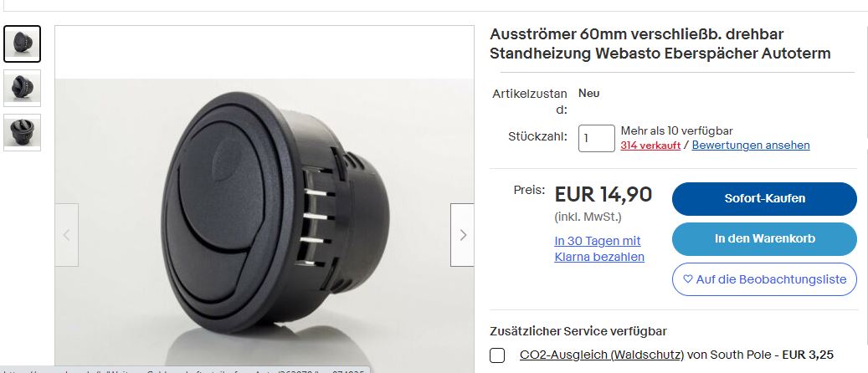868x373 pixels.
Task: Show the next product image arrow
Action: [x=462, y=235]
